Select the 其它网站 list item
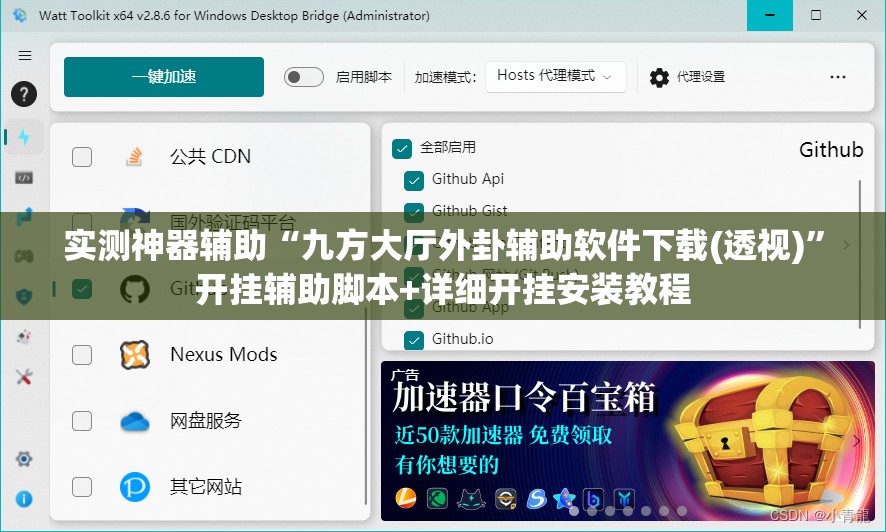The width and height of the screenshot is (886, 532). click(x=209, y=487)
